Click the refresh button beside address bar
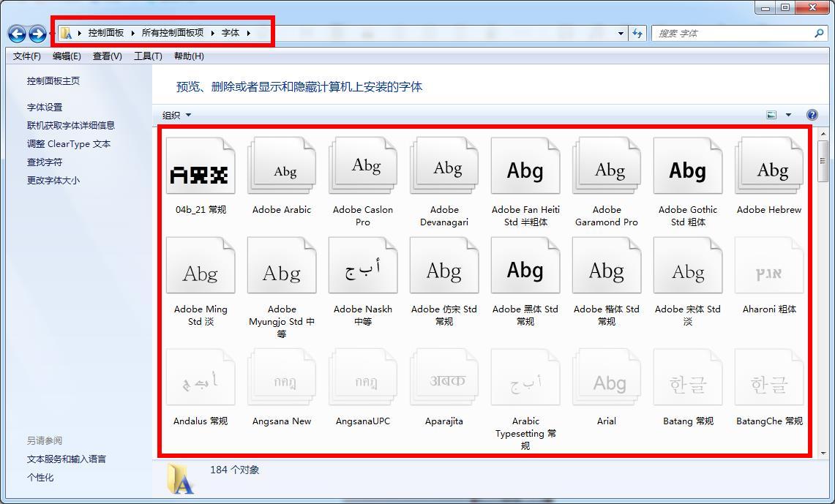The width and height of the screenshot is (835, 504). (x=637, y=33)
